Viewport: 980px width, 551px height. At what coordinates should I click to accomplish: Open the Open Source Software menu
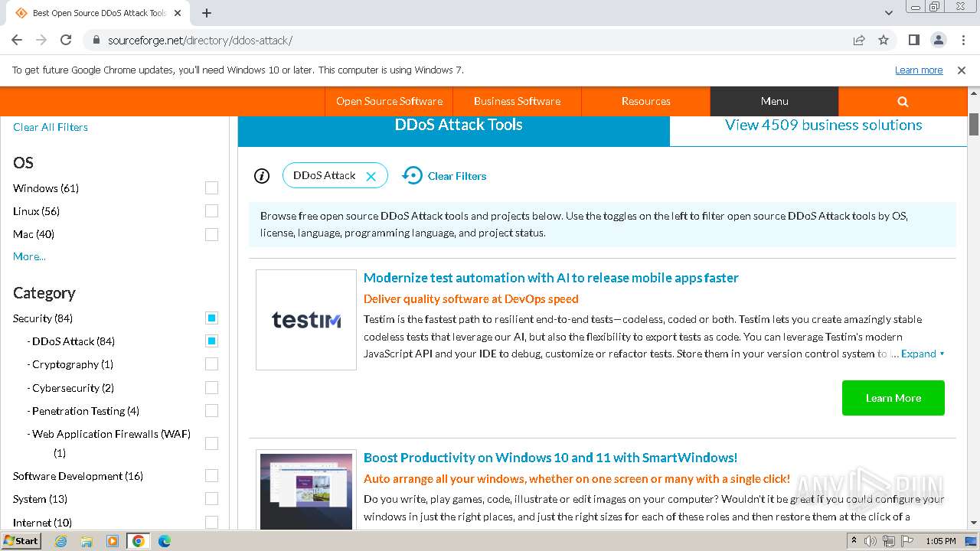point(389,101)
